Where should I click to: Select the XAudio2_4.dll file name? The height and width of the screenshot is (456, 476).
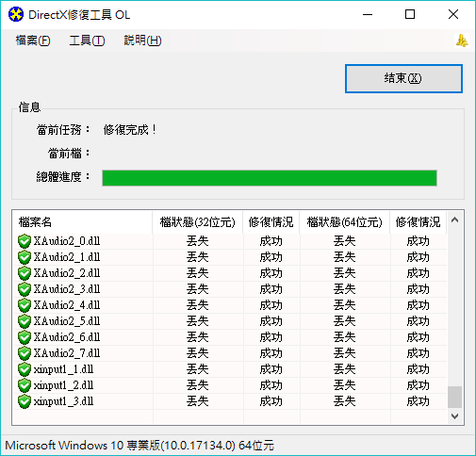67,305
